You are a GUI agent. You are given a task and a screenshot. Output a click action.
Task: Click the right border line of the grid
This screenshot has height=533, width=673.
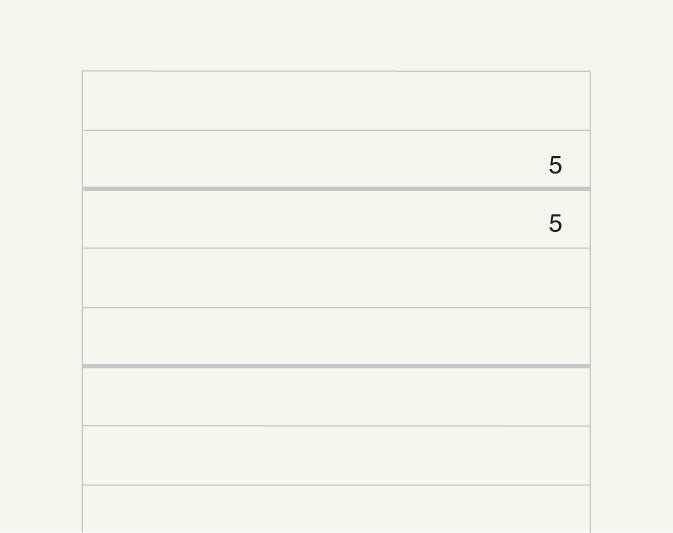pos(590,302)
